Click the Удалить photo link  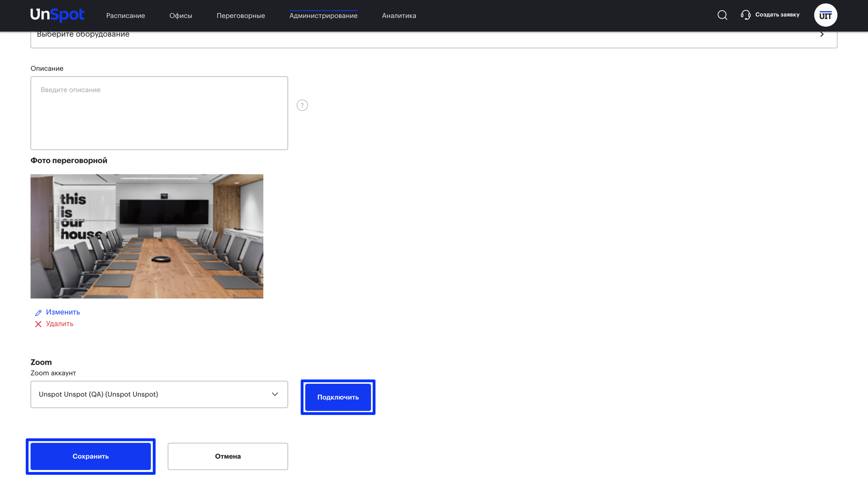(59, 324)
